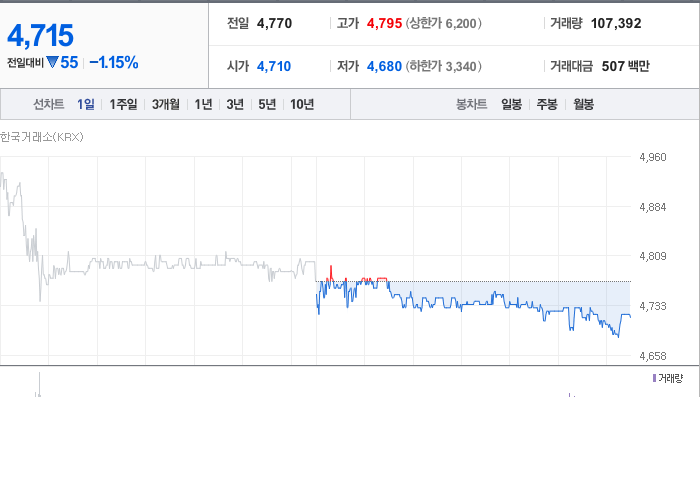
Task: Click the 봉차트 label
Action: tap(471, 104)
